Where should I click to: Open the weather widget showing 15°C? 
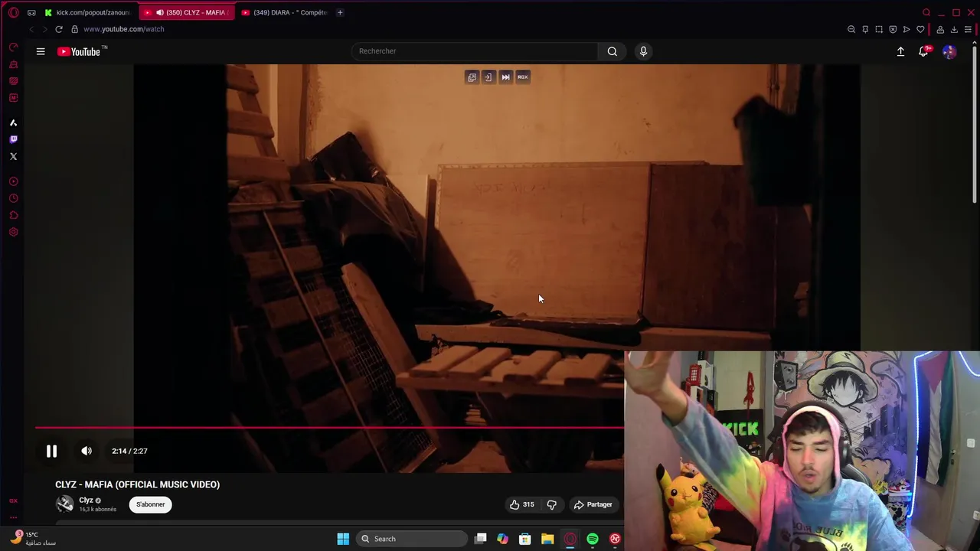tap(34, 539)
